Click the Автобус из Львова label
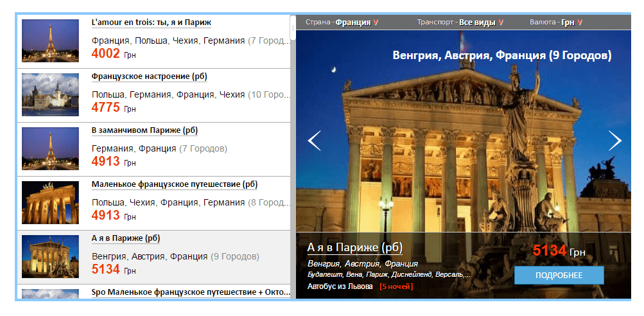This screenshot has height=316, width=644. (340, 286)
